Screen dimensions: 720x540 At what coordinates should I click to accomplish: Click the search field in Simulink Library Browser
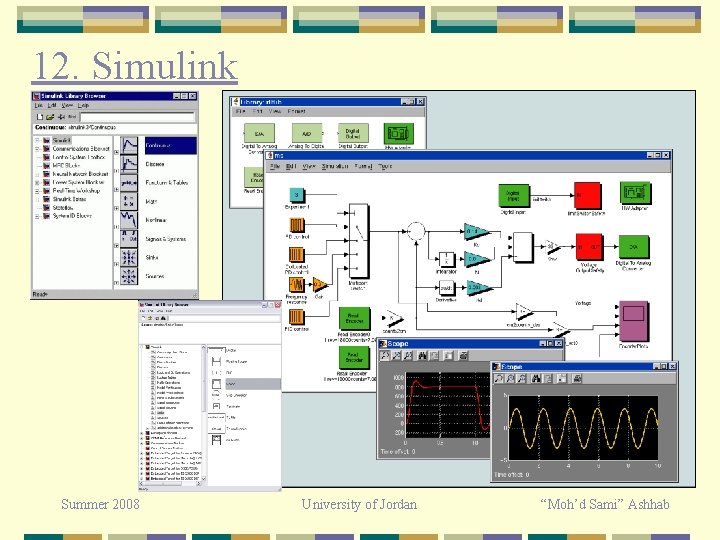137,117
